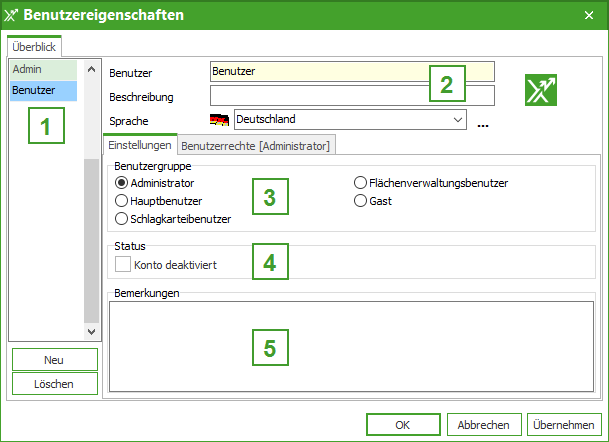This screenshot has height=442, width=609.
Task: Click the German flag icon
Action: [219, 120]
